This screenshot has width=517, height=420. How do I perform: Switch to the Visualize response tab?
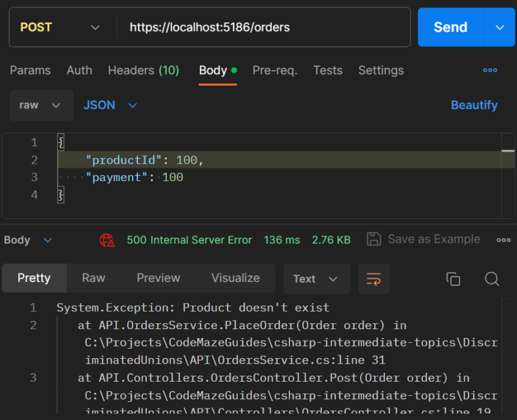[x=235, y=278]
